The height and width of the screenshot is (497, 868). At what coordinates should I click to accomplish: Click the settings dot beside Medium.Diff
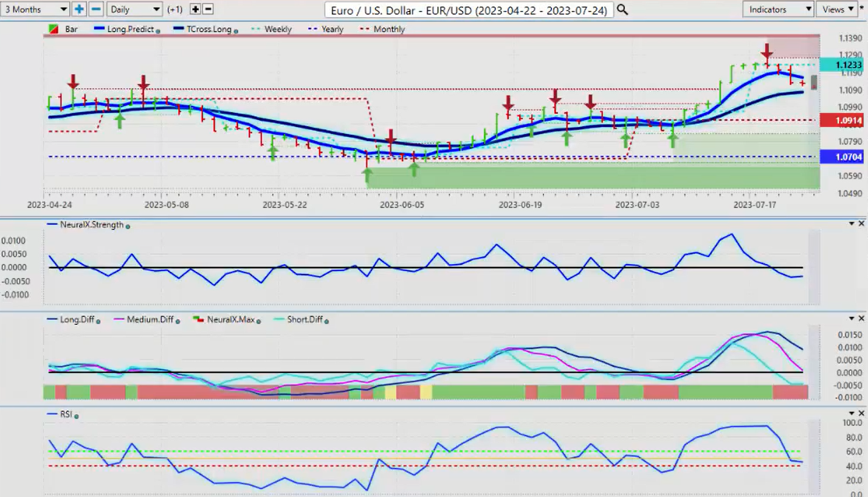click(x=178, y=320)
